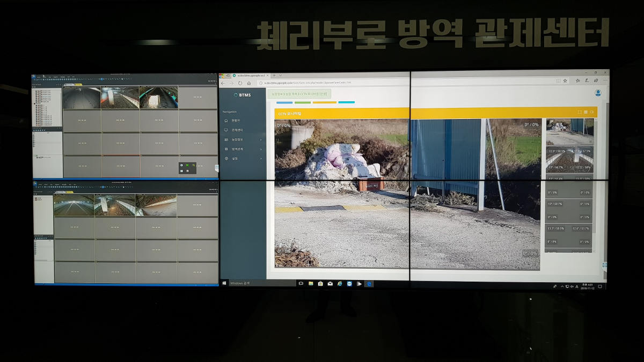Viewport: 644px width, 362px height.
Task: Switch CCTV view using the grid layout icon
Action: (x=586, y=112)
